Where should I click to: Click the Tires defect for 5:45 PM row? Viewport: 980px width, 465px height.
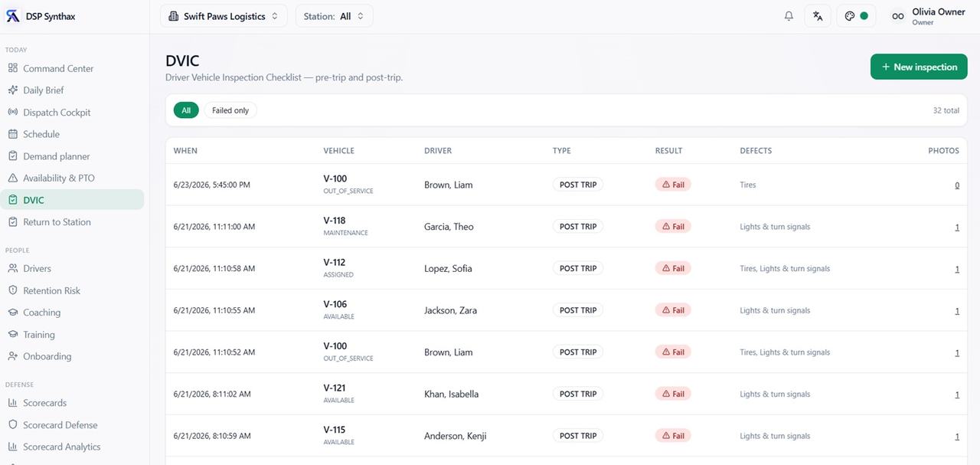click(748, 185)
